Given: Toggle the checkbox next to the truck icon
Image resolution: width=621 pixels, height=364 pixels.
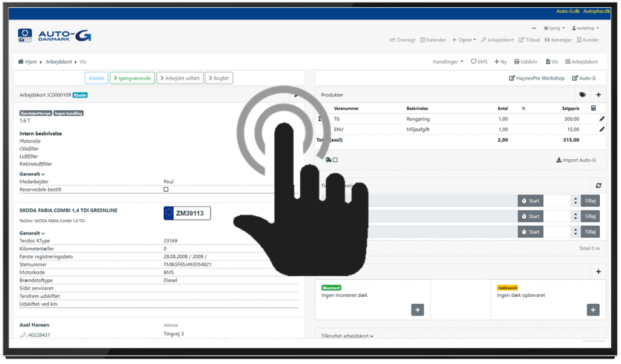Looking at the screenshot, I should coord(335,160).
